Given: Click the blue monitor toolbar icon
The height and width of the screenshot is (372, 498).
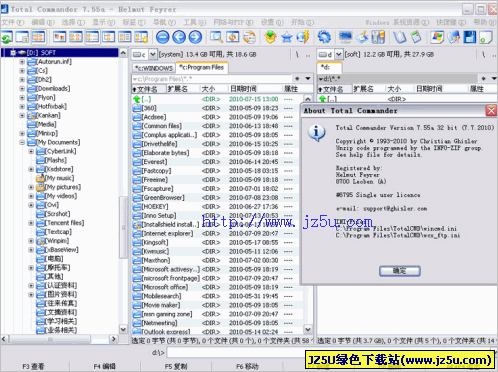Looking at the screenshot, I should click(345, 37).
